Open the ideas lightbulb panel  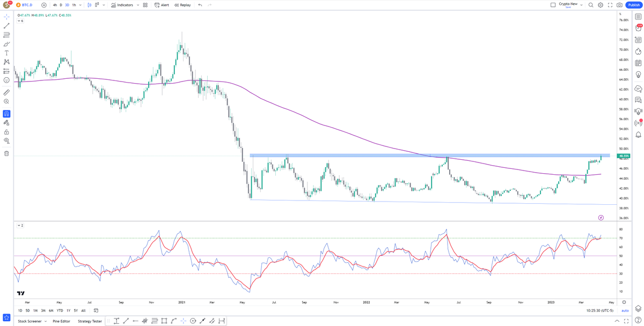[x=638, y=75]
